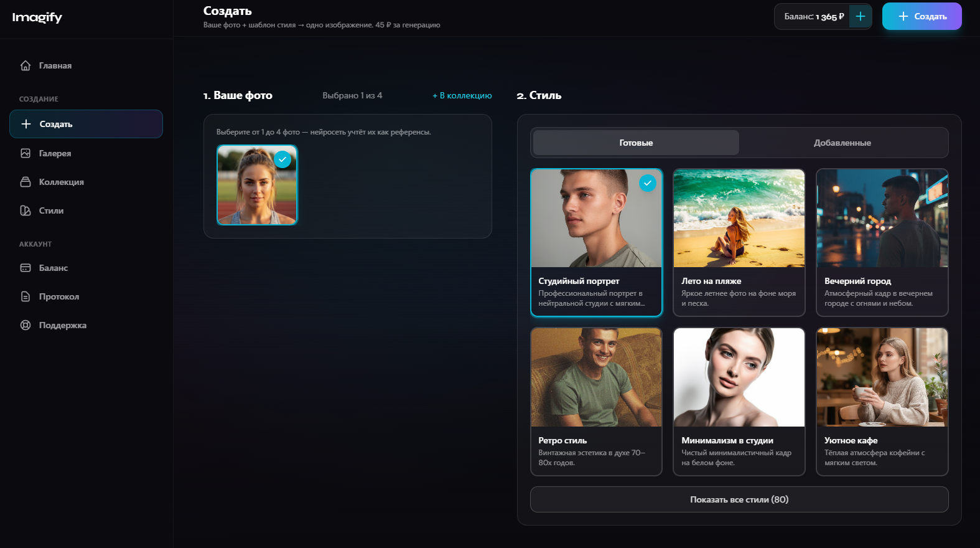This screenshot has height=548, width=980.
Task: Switch to the Добавленные tab
Action: point(842,143)
